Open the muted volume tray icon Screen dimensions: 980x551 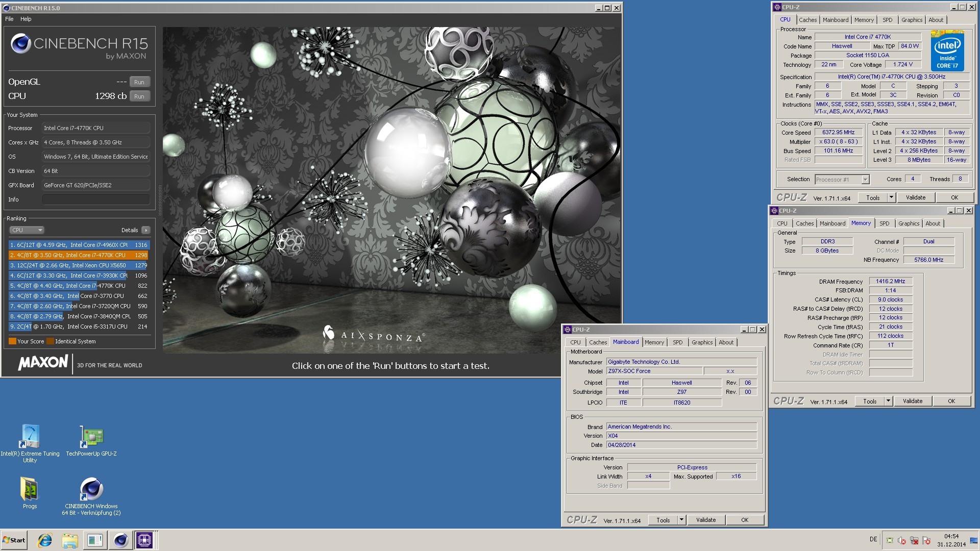click(902, 540)
